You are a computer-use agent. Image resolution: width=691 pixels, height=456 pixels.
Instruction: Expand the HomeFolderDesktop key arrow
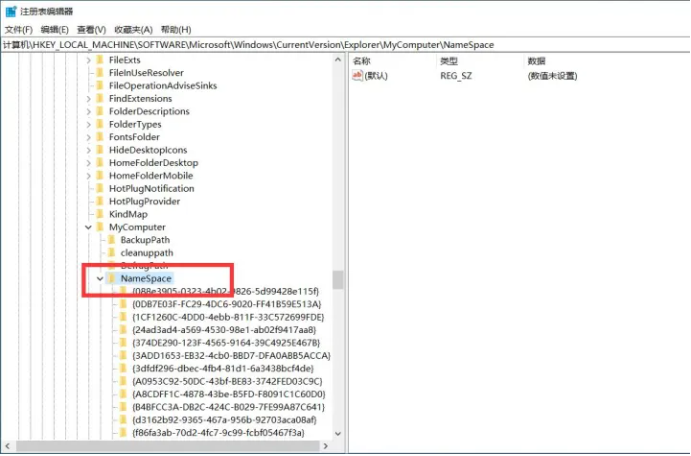89,163
